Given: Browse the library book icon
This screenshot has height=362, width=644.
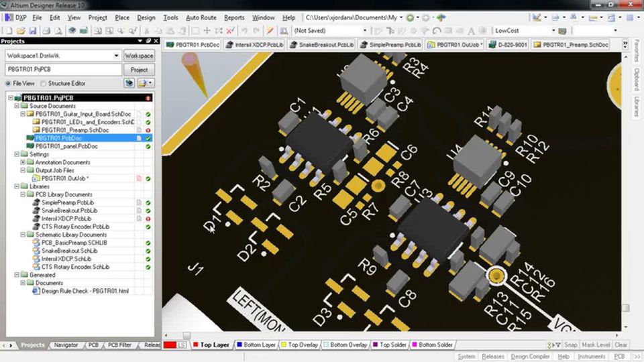Looking at the screenshot, I should point(283,31).
